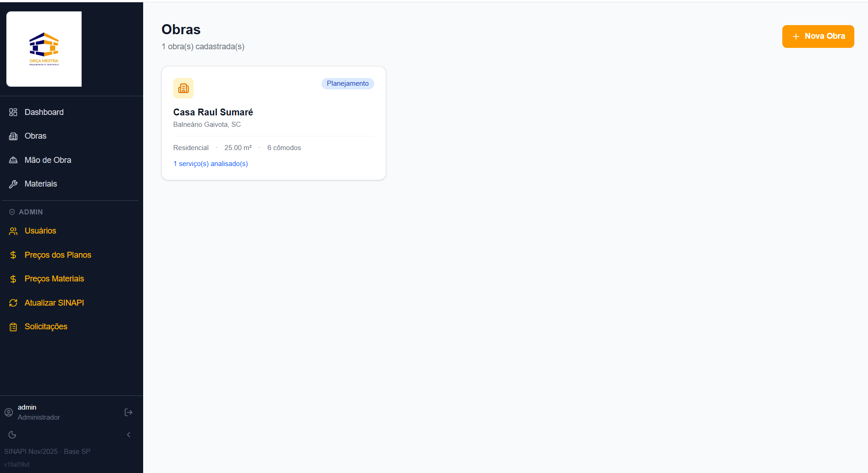This screenshot has height=473, width=868.
Task: Click the plus icon on Nova Obra
Action: [796, 36]
